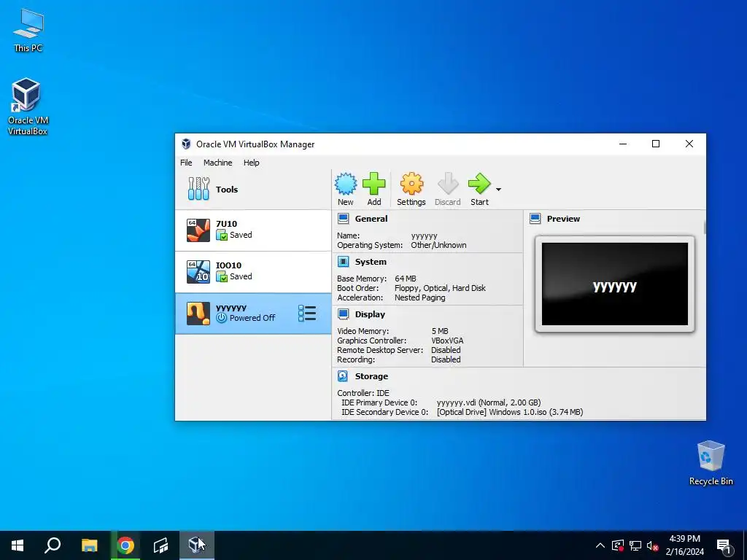The width and height of the screenshot is (747, 560).
Task: Open the File menu
Action: point(186,163)
